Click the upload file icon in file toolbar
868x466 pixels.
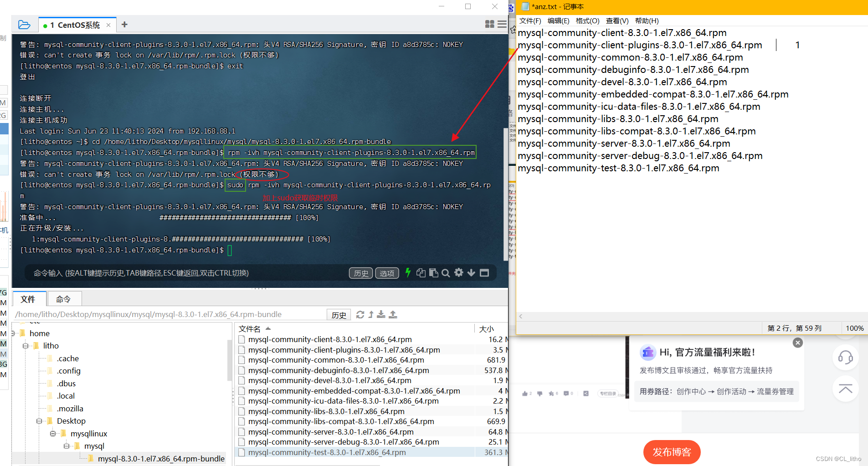pyautogui.click(x=393, y=314)
